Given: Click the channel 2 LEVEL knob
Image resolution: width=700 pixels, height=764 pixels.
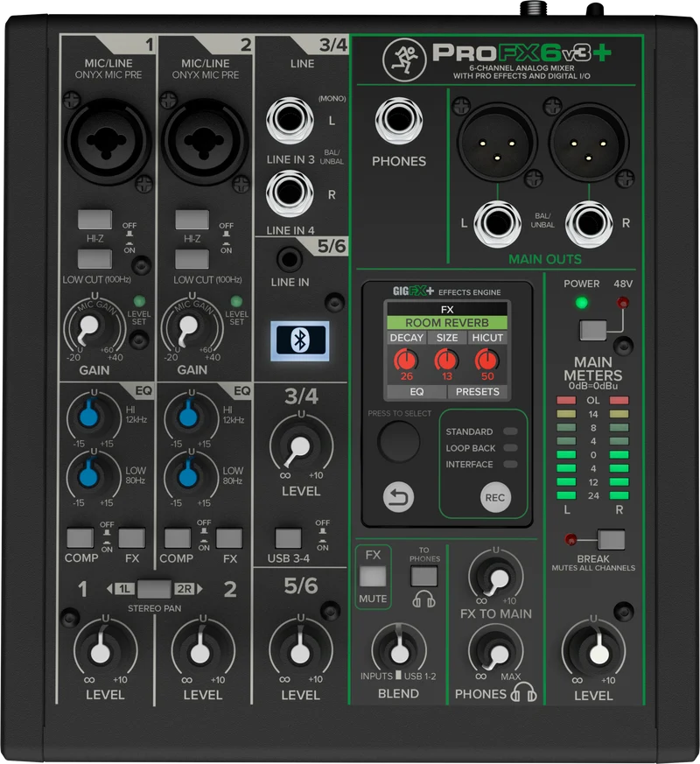Looking at the screenshot, I should point(200,651).
